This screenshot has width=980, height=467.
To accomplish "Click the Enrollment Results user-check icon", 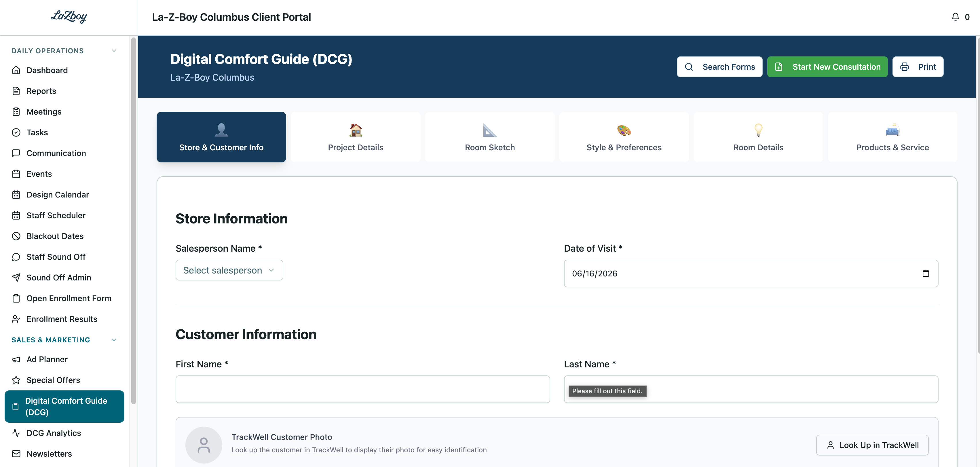I will (16, 319).
